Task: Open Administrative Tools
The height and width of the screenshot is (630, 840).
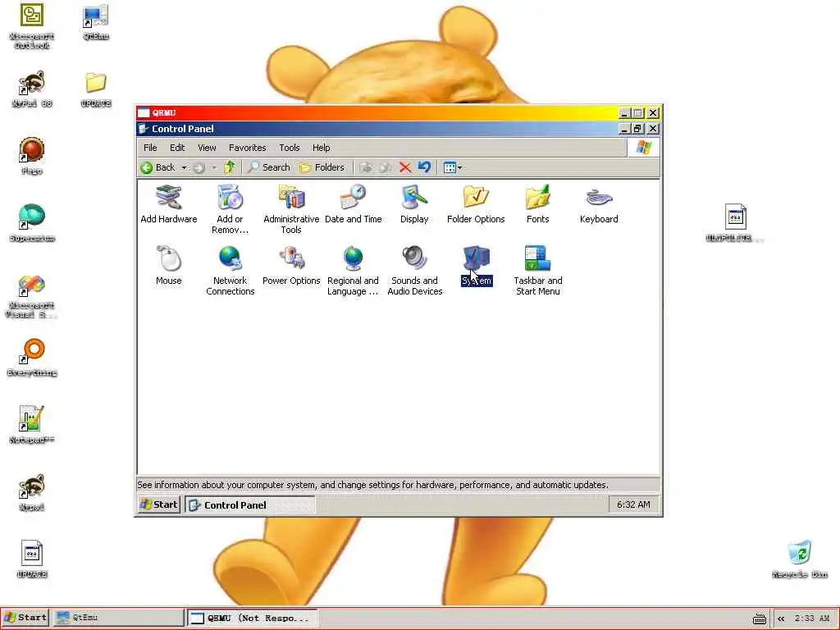Action: click(x=291, y=209)
